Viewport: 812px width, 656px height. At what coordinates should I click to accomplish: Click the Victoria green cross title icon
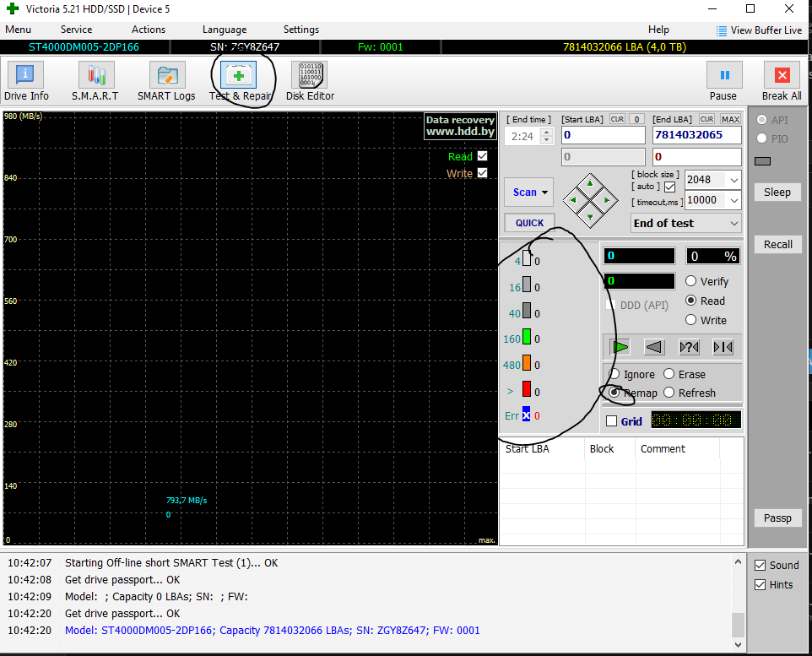pos(13,8)
